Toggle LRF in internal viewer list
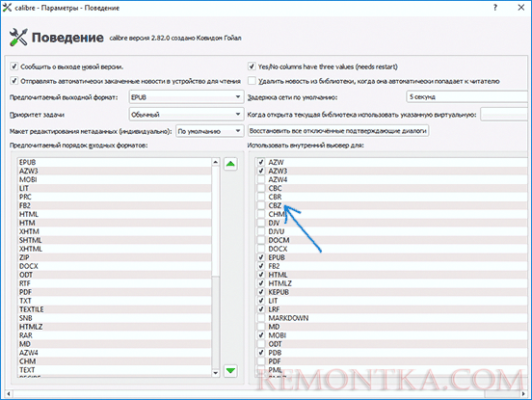The width and height of the screenshot is (532, 400). point(261,309)
